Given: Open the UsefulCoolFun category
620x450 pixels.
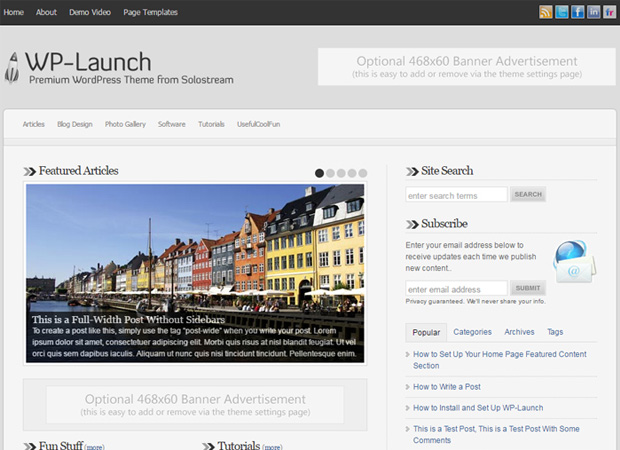Looking at the screenshot, I should [x=259, y=124].
